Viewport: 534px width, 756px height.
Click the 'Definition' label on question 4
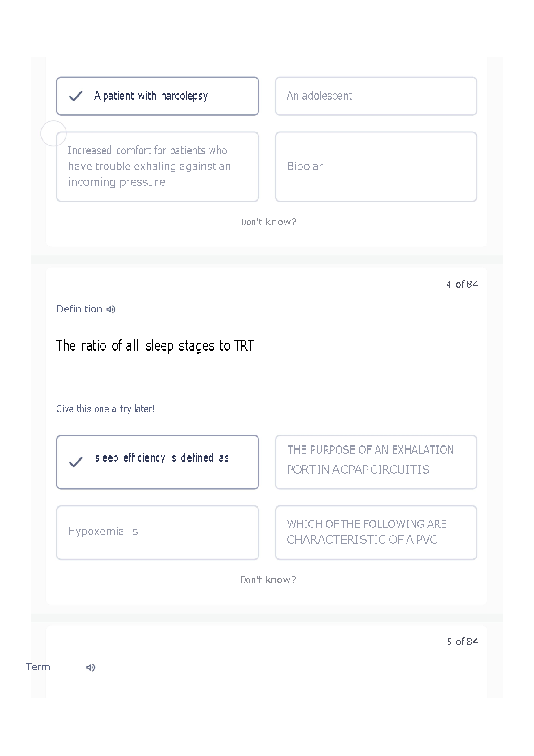pos(79,309)
